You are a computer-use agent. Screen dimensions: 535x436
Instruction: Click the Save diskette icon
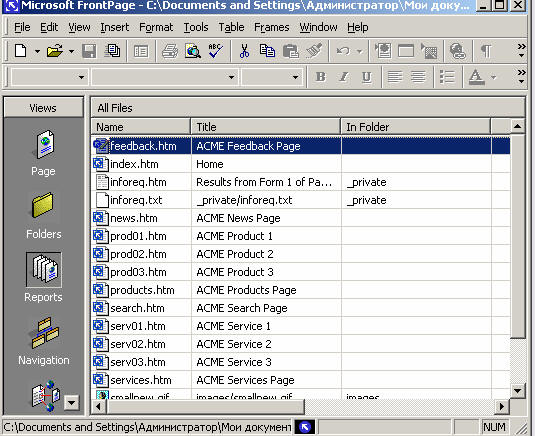pos(89,52)
